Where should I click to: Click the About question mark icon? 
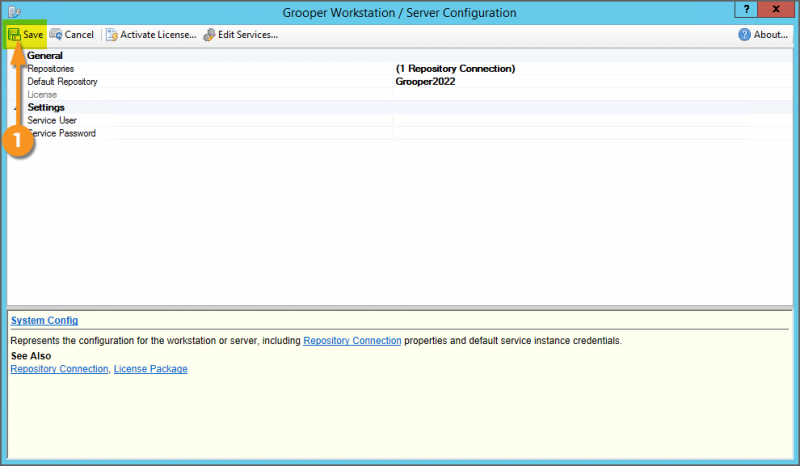[744, 35]
